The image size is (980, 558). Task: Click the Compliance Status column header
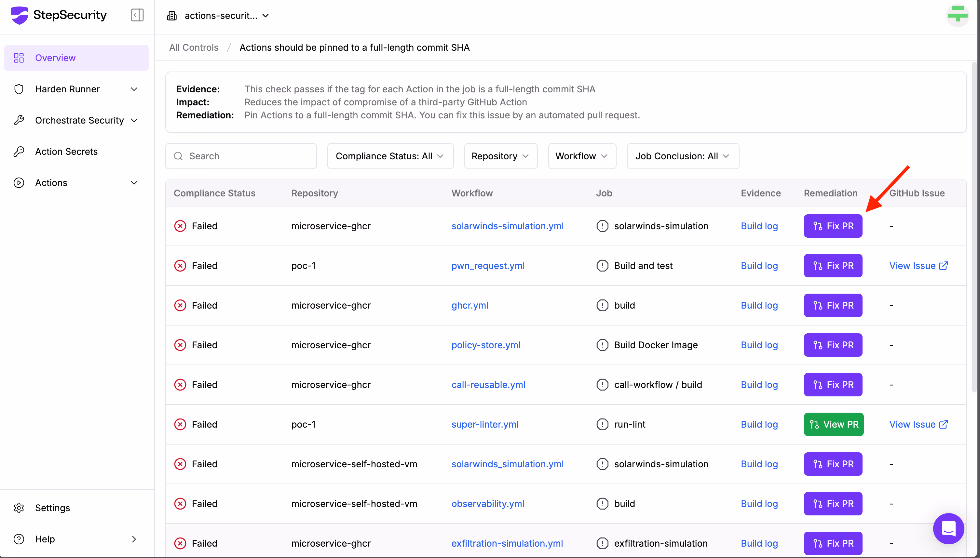214,193
